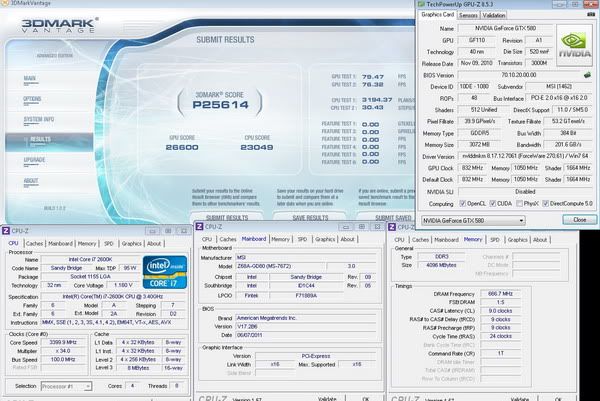Screen dimensions: 600x401
Task: Click the NVIDIA SLI Disabled field
Action: 525,192
